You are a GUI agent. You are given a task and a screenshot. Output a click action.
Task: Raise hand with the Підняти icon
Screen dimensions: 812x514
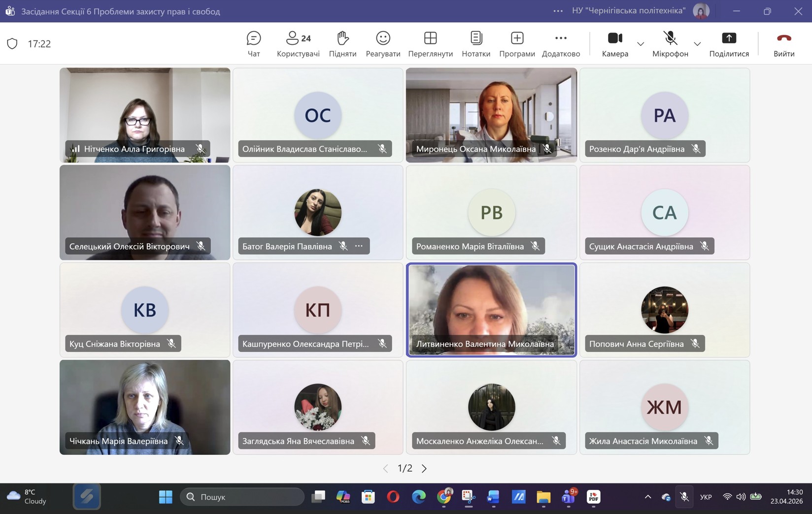(x=342, y=44)
